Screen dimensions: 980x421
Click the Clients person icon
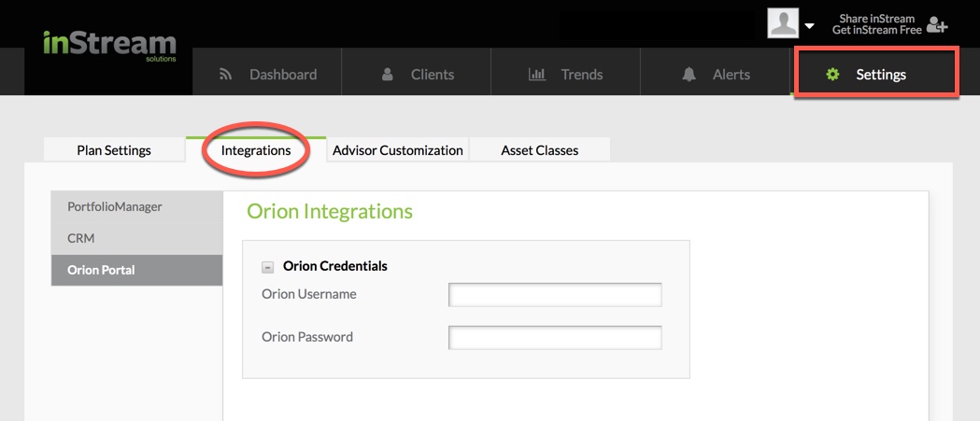[x=387, y=75]
